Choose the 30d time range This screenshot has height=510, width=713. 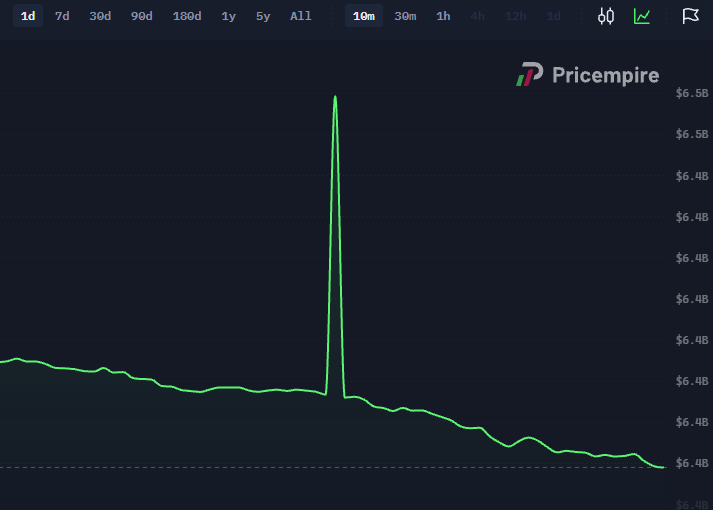(x=100, y=16)
